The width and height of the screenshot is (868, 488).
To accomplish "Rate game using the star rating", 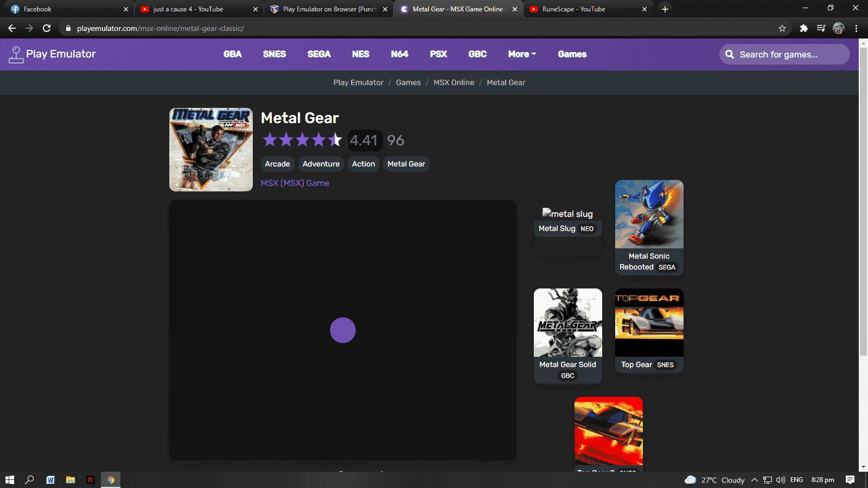I will click(x=302, y=140).
